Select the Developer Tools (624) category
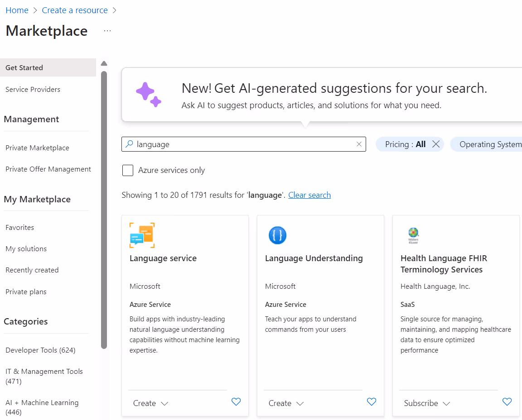This screenshot has width=522, height=420. pyautogui.click(x=40, y=350)
